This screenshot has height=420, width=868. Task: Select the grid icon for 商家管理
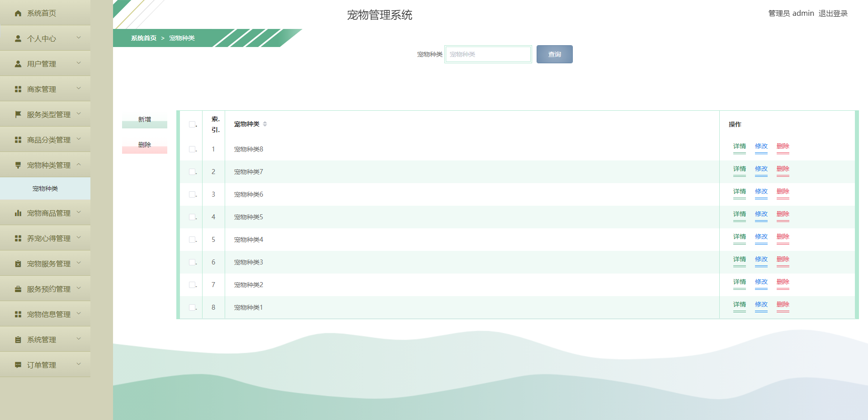coord(18,89)
